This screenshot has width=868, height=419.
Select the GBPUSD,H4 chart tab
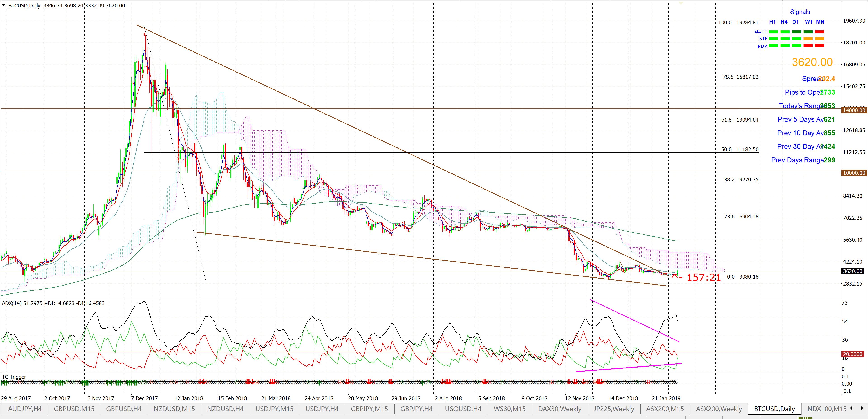(x=124, y=409)
